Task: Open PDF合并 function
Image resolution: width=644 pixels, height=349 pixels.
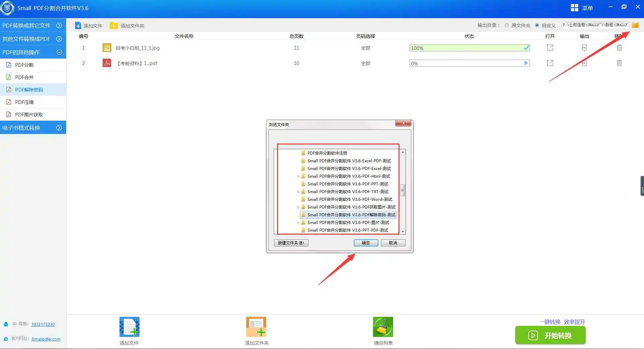Action: (33, 77)
